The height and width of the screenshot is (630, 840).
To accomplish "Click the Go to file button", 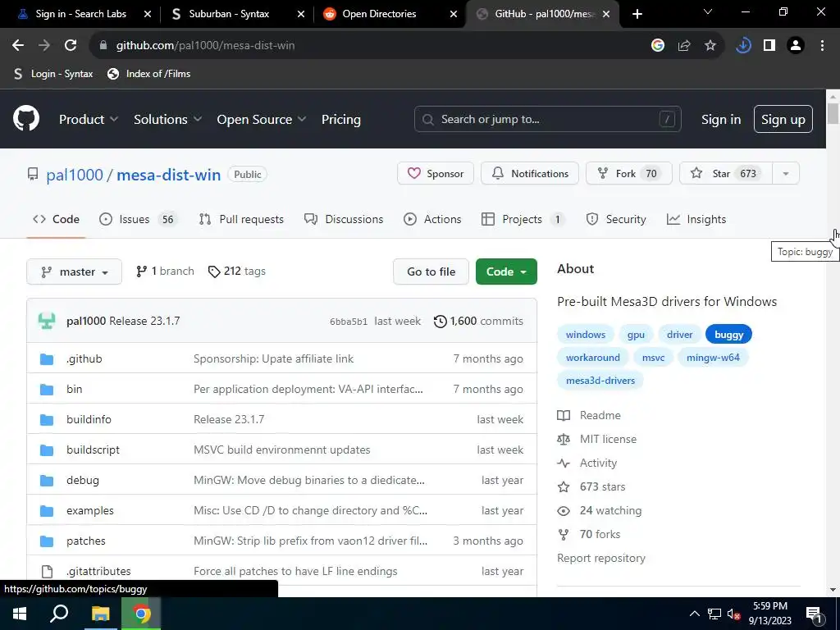I will tap(431, 272).
